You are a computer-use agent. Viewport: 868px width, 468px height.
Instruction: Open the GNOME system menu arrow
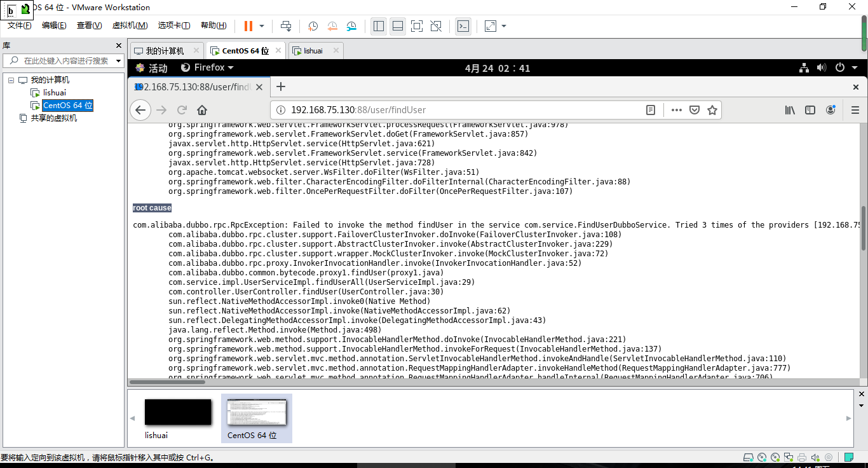coord(856,67)
